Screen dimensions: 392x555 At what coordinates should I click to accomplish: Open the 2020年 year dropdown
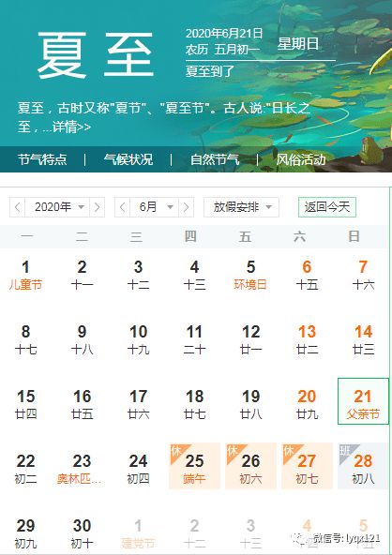(57, 207)
